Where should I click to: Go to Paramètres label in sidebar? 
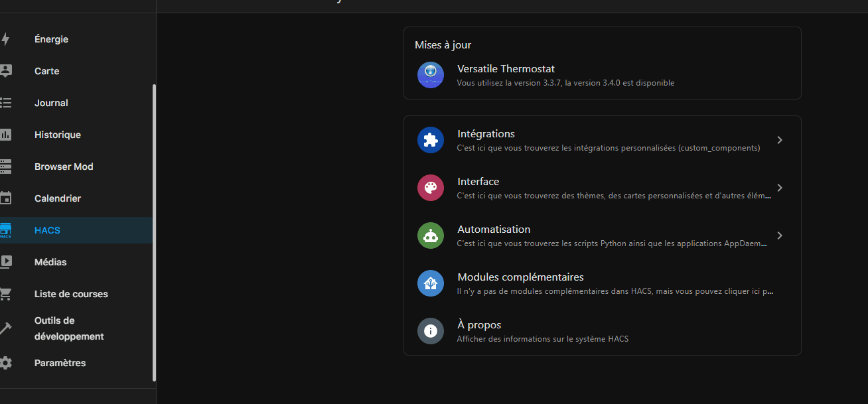coord(60,363)
